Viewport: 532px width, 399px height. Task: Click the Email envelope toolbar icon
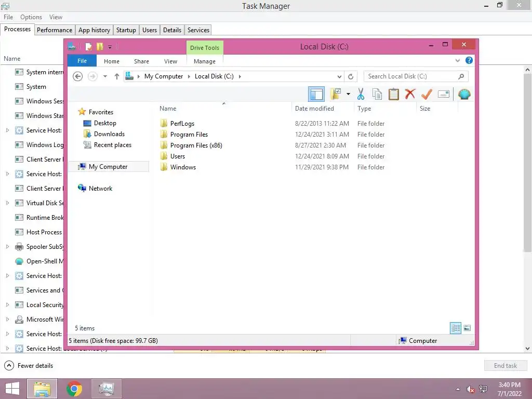click(444, 94)
